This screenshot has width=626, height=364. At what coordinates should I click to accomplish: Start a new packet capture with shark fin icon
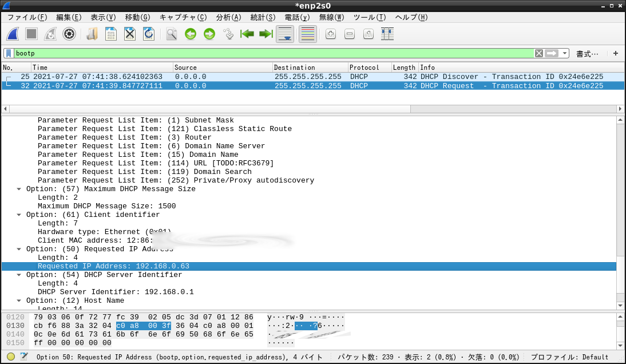13,34
